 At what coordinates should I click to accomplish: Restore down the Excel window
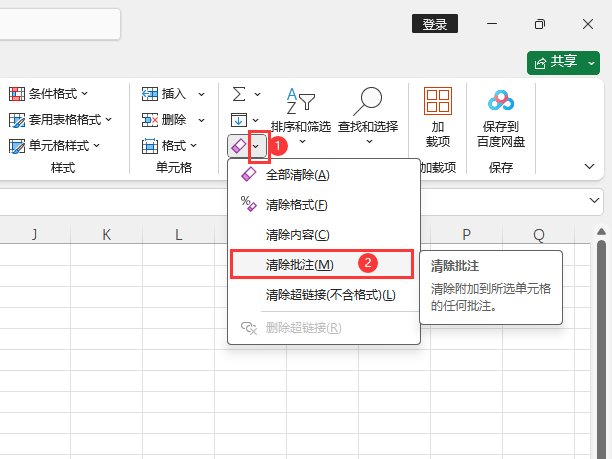[x=540, y=24]
